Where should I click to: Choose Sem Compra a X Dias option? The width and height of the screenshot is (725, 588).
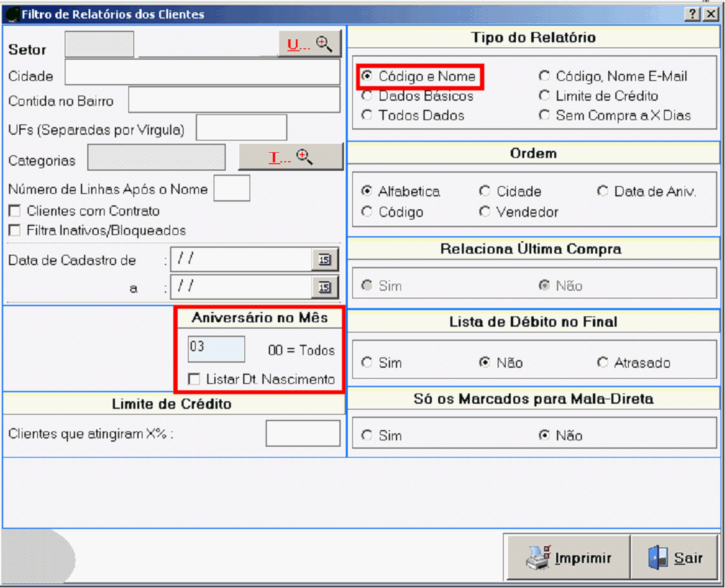click(544, 116)
